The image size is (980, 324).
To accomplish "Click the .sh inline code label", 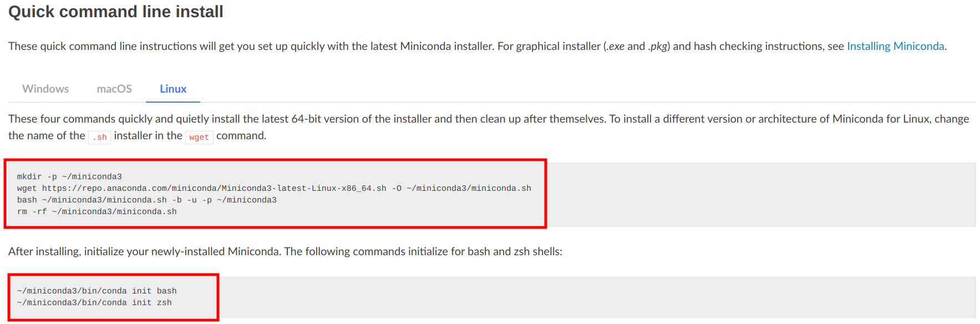I will coord(100,137).
